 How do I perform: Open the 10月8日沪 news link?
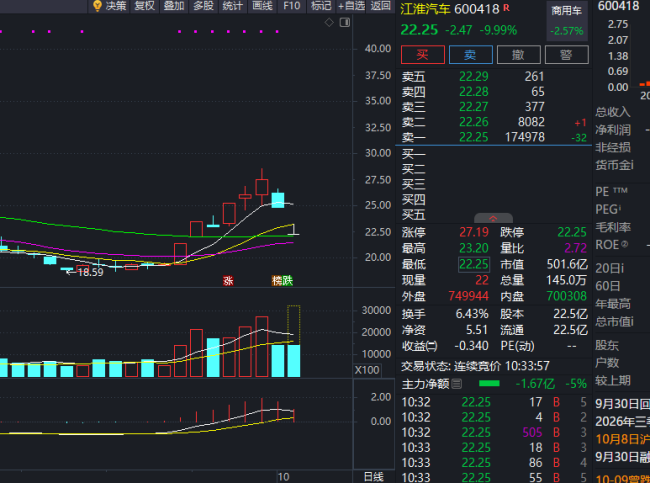[x=622, y=439]
